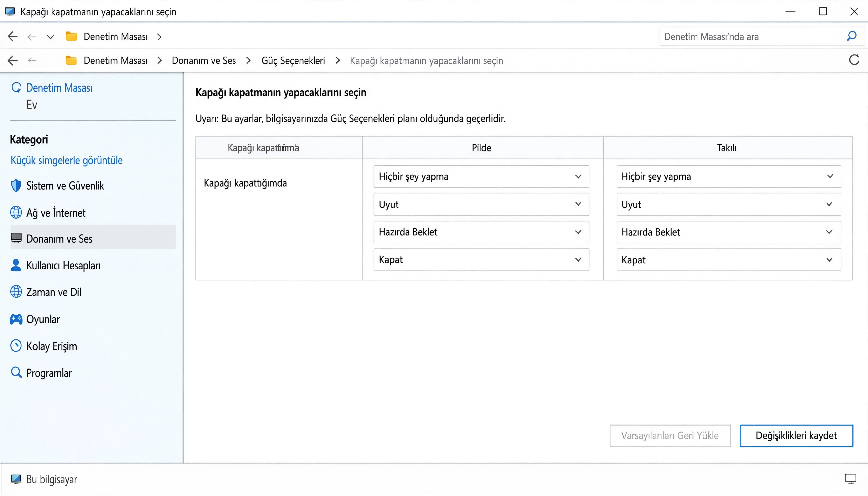This screenshot has height=496, width=868.
Task: Click the monitor icon at the status bar's right end
Action: click(x=850, y=479)
